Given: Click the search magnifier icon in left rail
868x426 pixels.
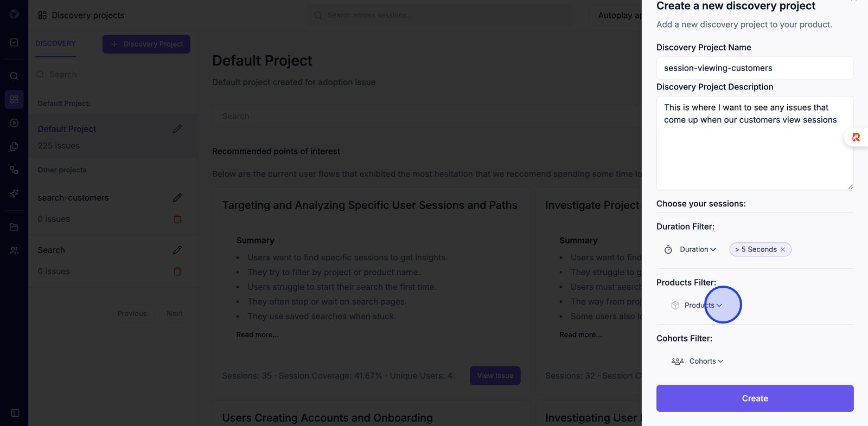Looking at the screenshot, I should tap(14, 76).
